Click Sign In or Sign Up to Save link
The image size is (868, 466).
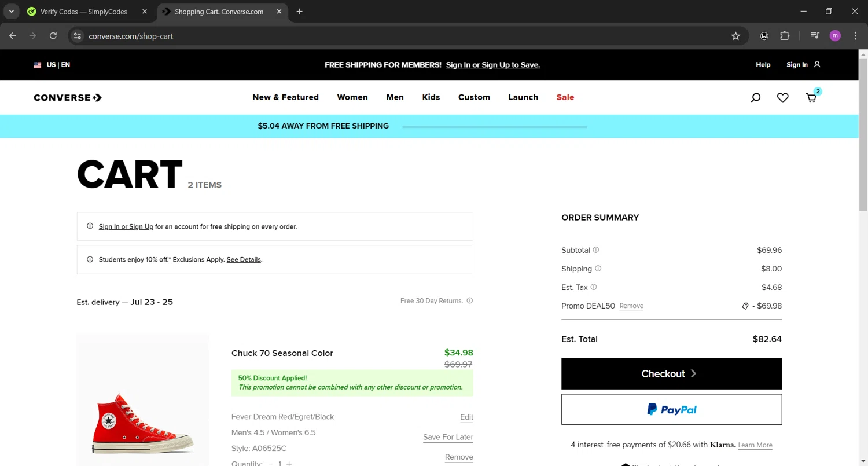(493, 65)
